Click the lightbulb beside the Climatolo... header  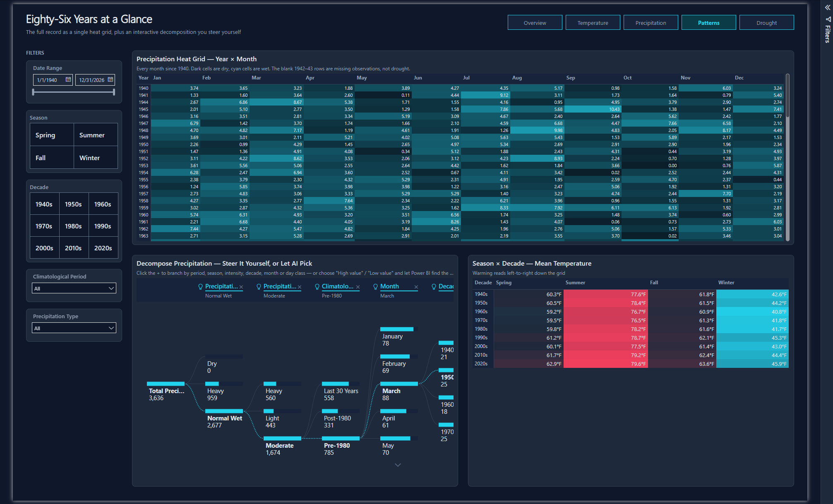317,287
